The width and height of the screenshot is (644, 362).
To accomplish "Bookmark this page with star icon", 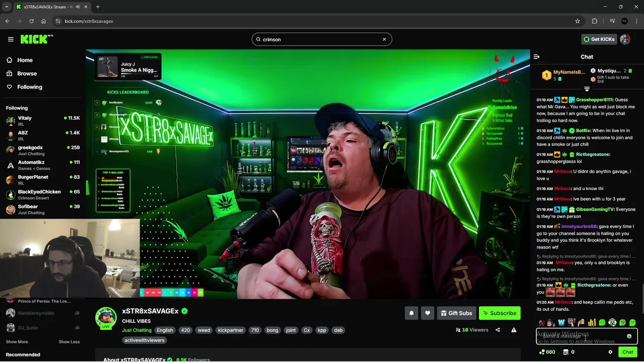I will click(578, 21).
